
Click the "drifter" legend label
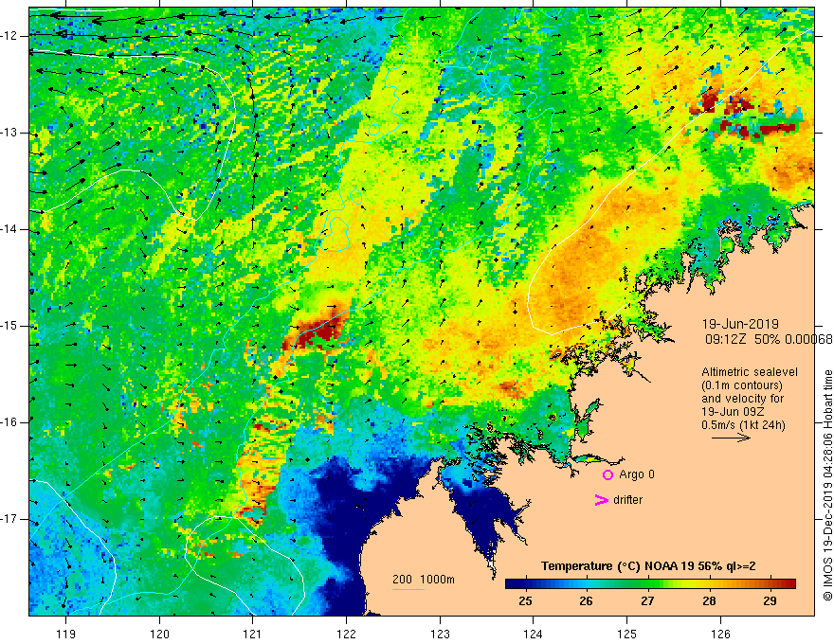(627, 500)
